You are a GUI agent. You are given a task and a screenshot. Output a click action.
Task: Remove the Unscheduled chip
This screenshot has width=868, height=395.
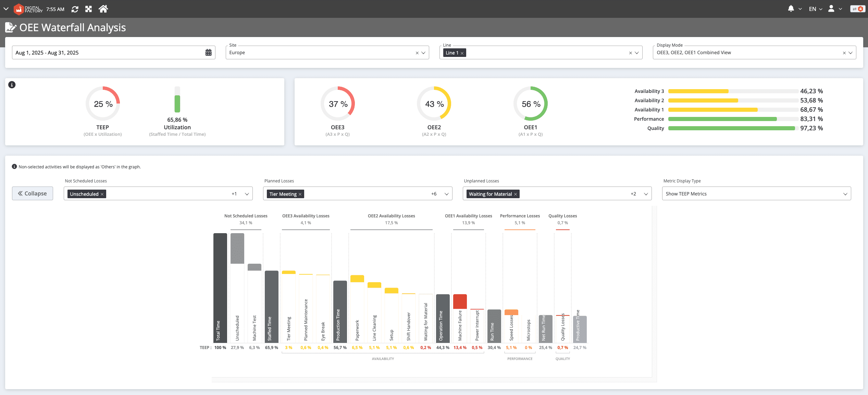[102, 194]
